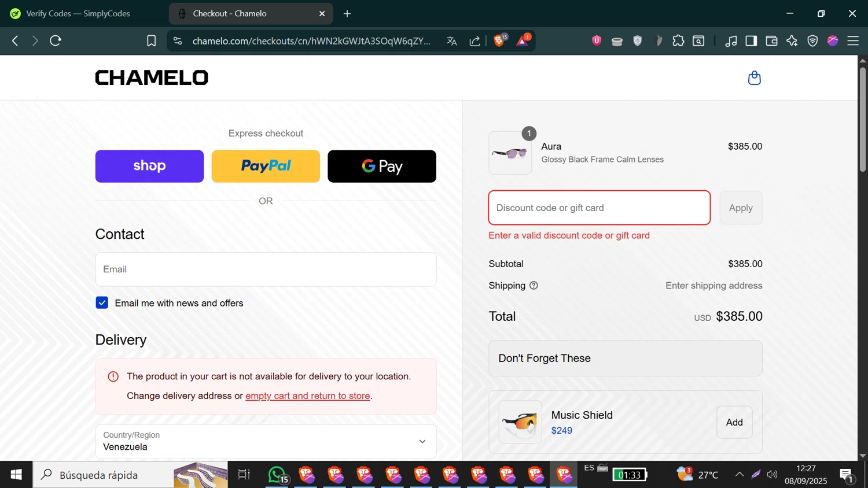Open the browser hamburger menu
Image resolution: width=868 pixels, height=488 pixels.
coord(853,41)
